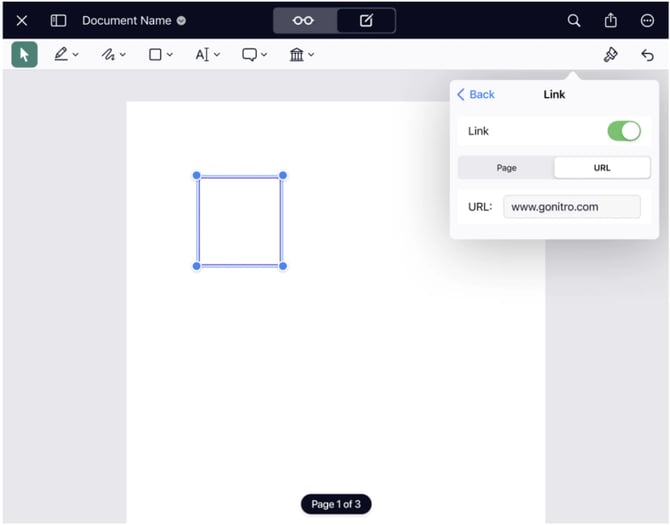Click the undo arrow icon
670x525 pixels.
tap(647, 55)
